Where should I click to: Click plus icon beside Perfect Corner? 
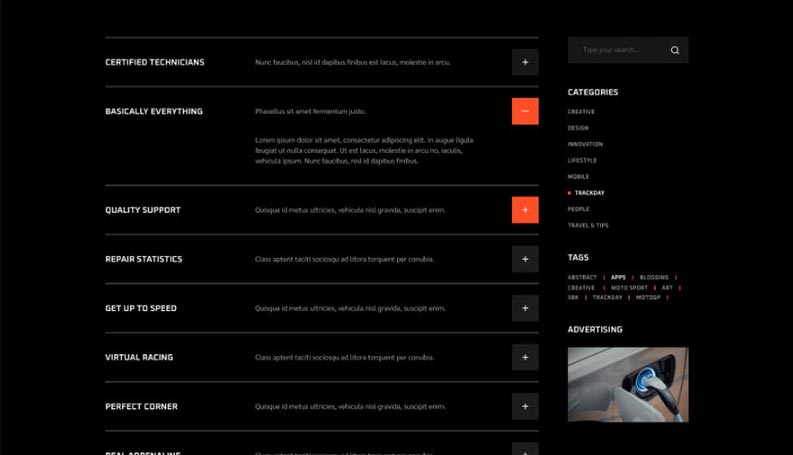point(525,406)
